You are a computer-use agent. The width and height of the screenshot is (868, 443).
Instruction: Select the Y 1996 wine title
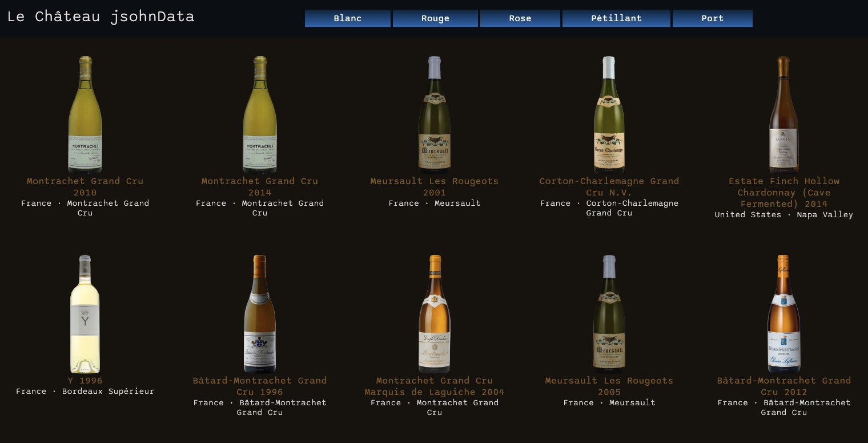pyautogui.click(x=85, y=381)
